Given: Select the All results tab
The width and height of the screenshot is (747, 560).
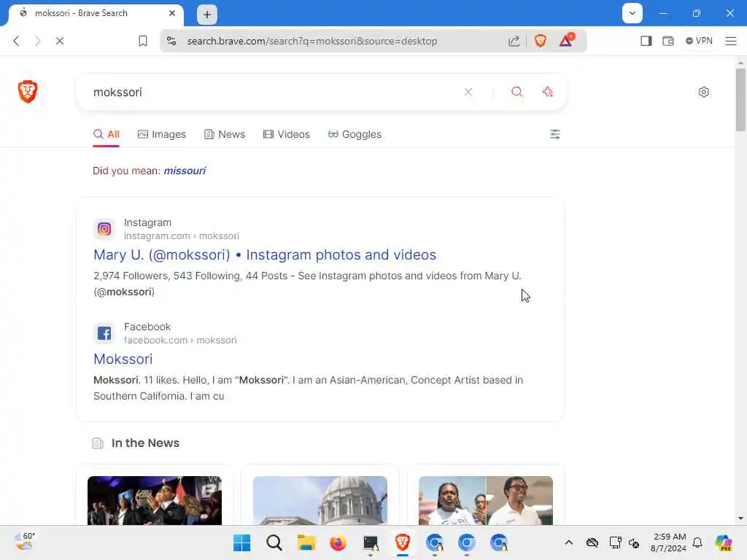Looking at the screenshot, I should [x=107, y=134].
